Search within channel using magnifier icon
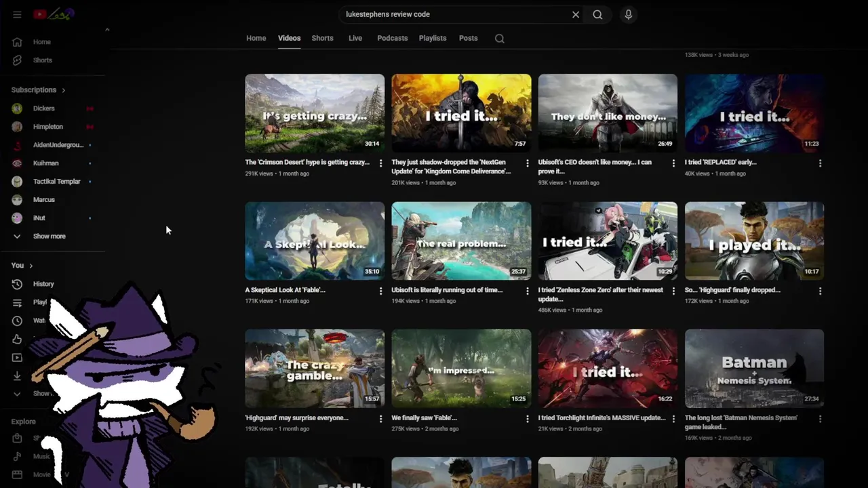The width and height of the screenshot is (868, 488). pyautogui.click(x=500, y=39)
